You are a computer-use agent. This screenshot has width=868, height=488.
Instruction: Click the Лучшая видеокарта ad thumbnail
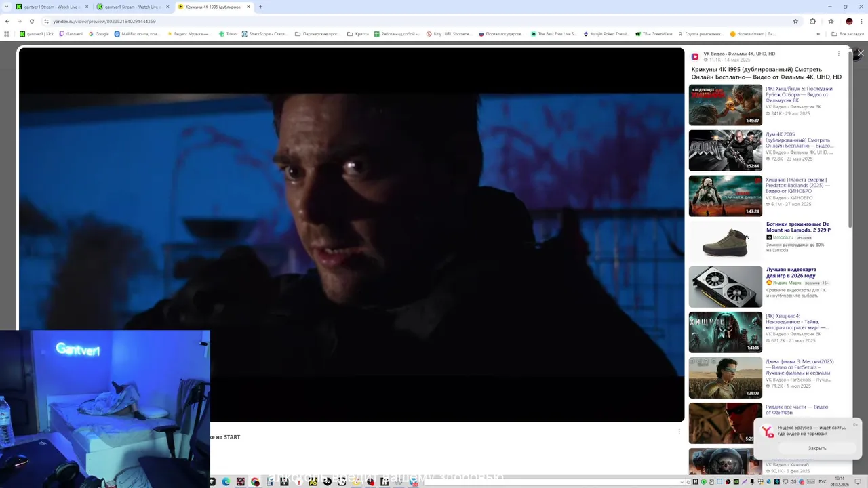pyautogui.click(x=726, y=287)
